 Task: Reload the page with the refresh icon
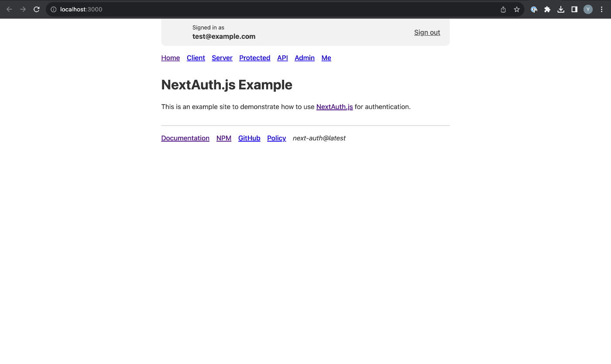tap(37, 9)
